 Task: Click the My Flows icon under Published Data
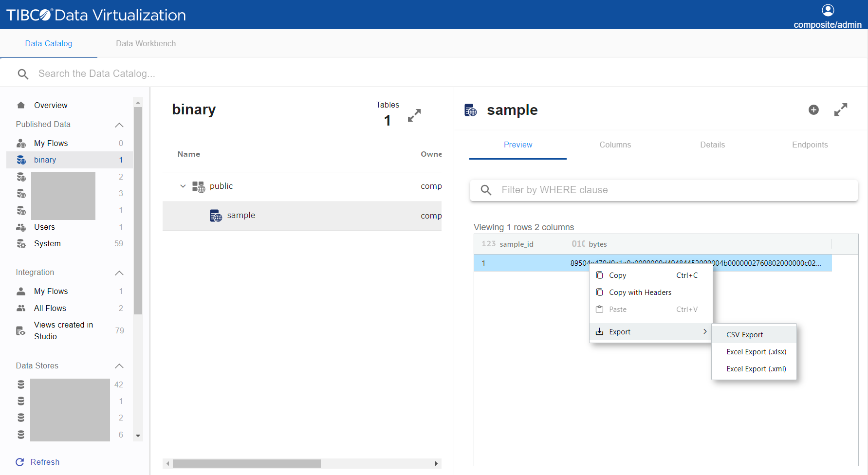pos(21,143)
